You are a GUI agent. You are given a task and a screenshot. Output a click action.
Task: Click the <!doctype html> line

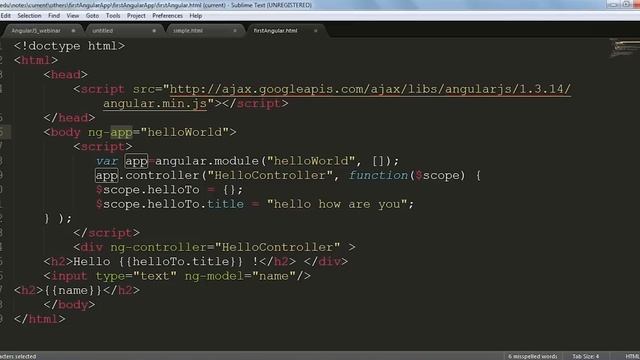point(69,46)
